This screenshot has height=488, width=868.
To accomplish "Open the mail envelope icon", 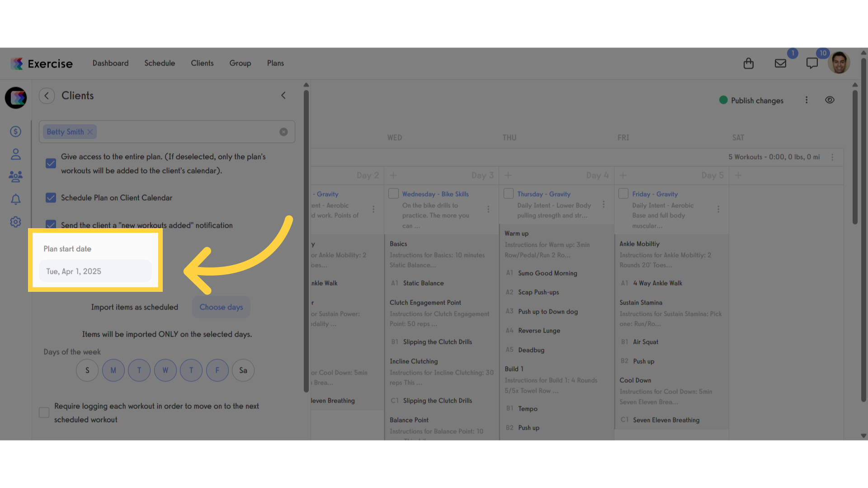I will coord(780,63).
